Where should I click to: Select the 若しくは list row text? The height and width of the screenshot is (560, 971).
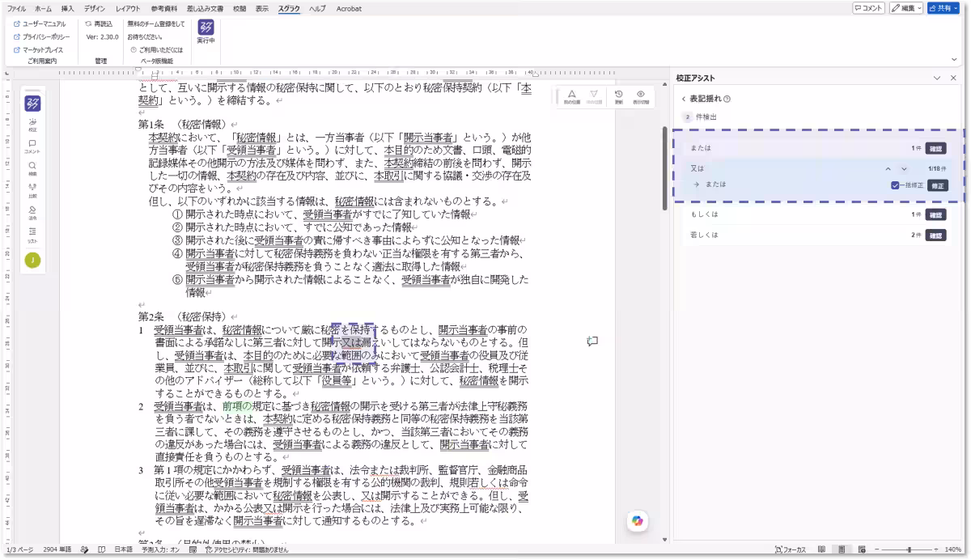[704, 235]
